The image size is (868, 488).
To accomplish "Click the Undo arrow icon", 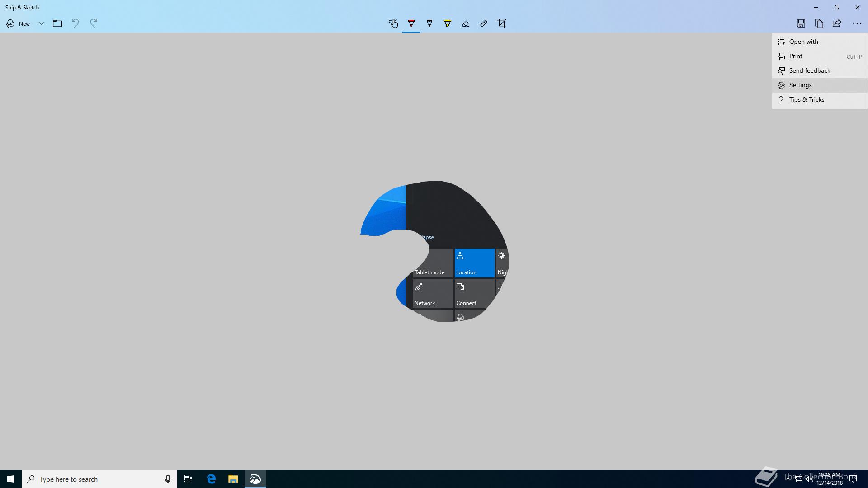I will point(75,23).
